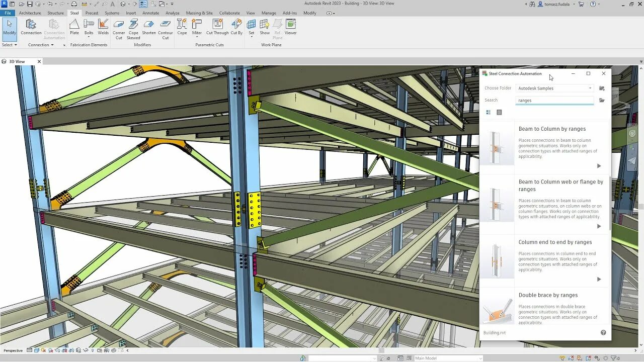Open the Architecture ribbon tab
The height and width of the screenshot is (362, 644).
click(x=30, y=13)
